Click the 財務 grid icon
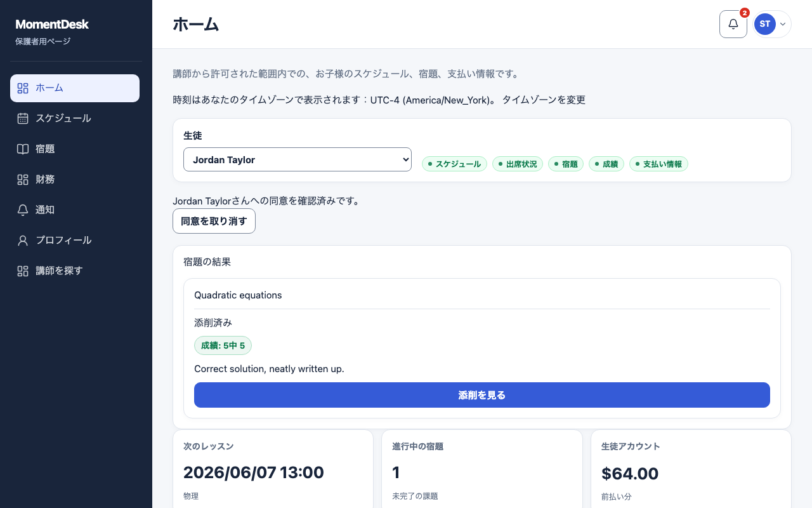812x508 pixels. tap(23, 180)
